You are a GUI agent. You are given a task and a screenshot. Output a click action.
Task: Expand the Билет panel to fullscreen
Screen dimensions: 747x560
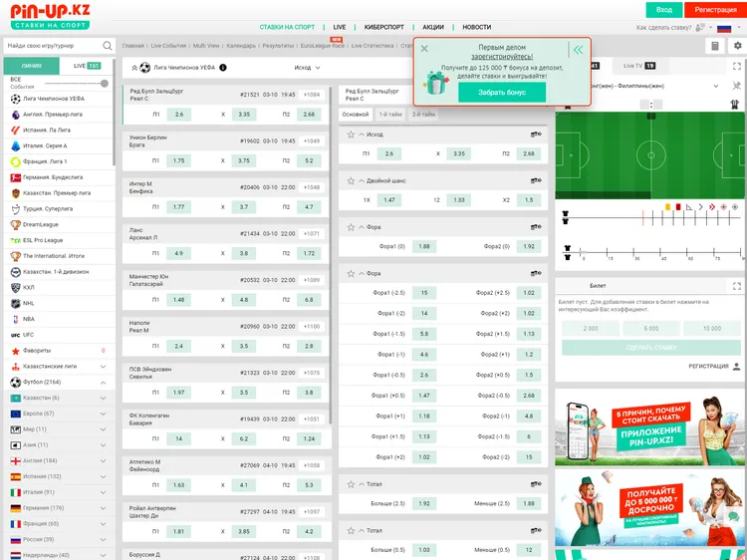click(x=735, y=285)
